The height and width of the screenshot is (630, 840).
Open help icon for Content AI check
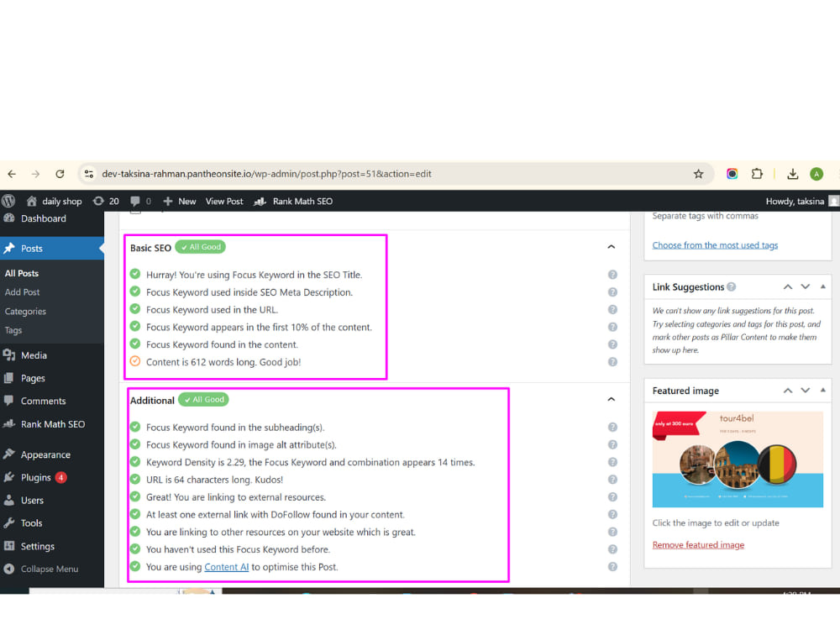(612, 567)
